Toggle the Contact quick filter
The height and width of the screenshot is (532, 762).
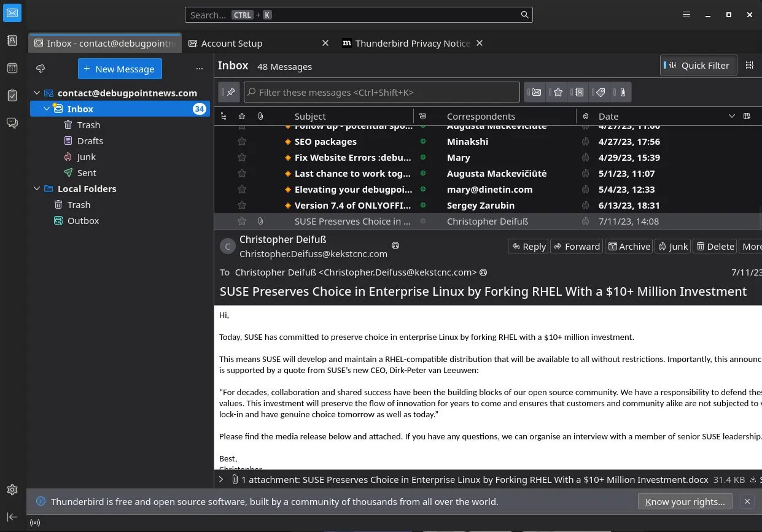pyautogui.click(x=579, y=92)
